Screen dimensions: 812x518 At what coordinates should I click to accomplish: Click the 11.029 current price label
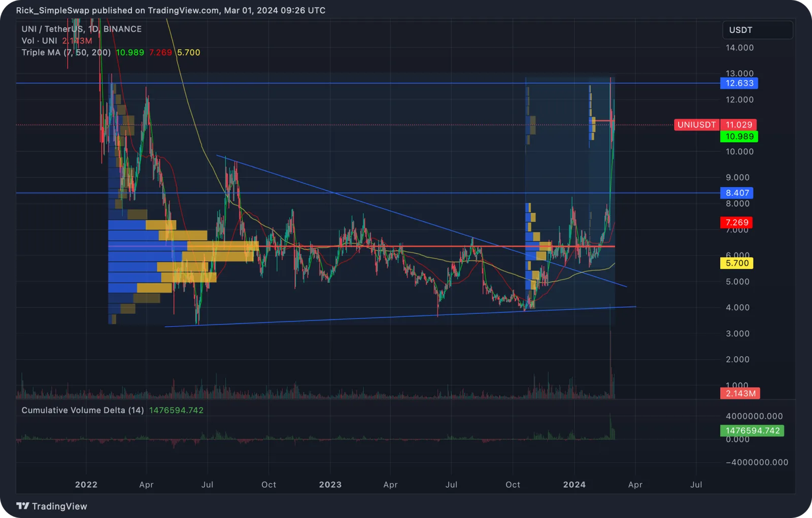tap(739, 125)
